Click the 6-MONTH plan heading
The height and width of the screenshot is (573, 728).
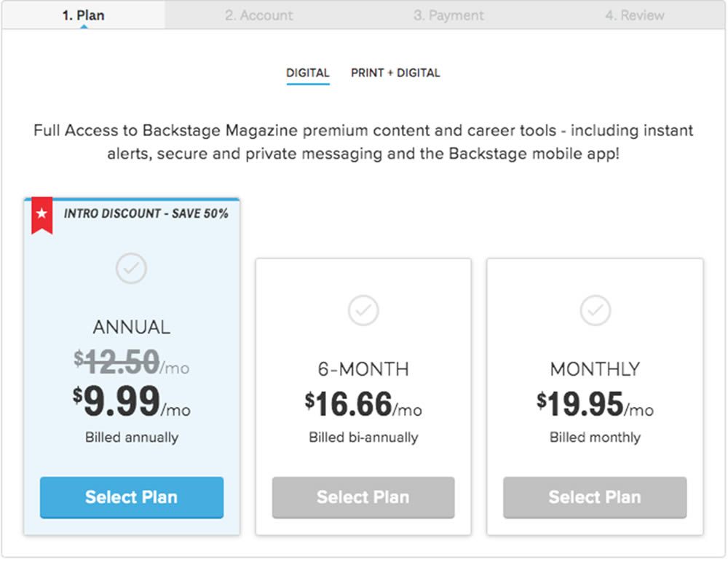pos(363,369)
